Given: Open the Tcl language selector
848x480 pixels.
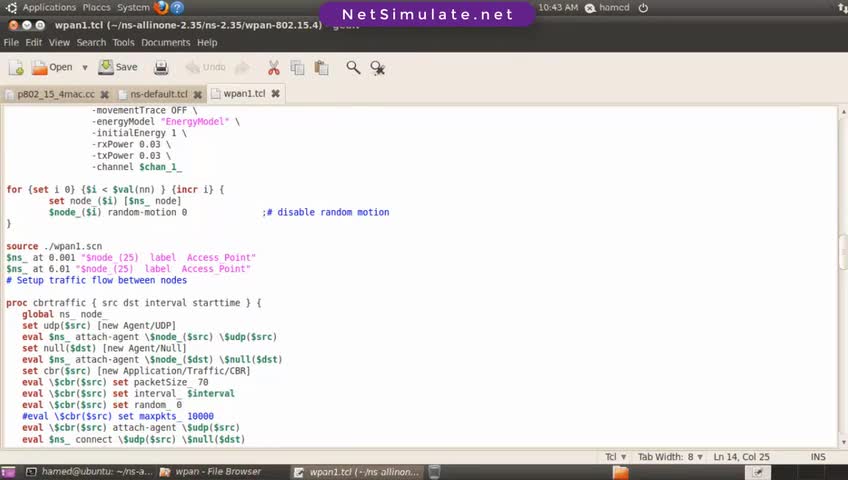Looking at the screenshot, I should point(615,457).
